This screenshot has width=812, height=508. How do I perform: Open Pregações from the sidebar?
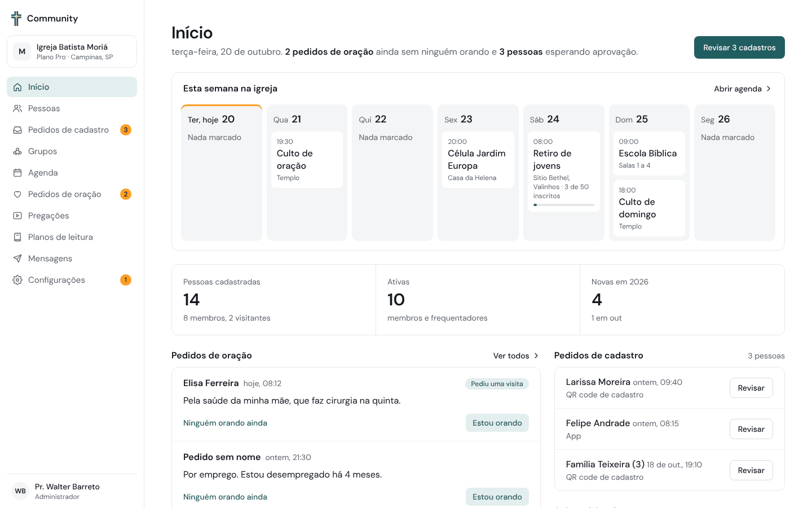[72, 216]
